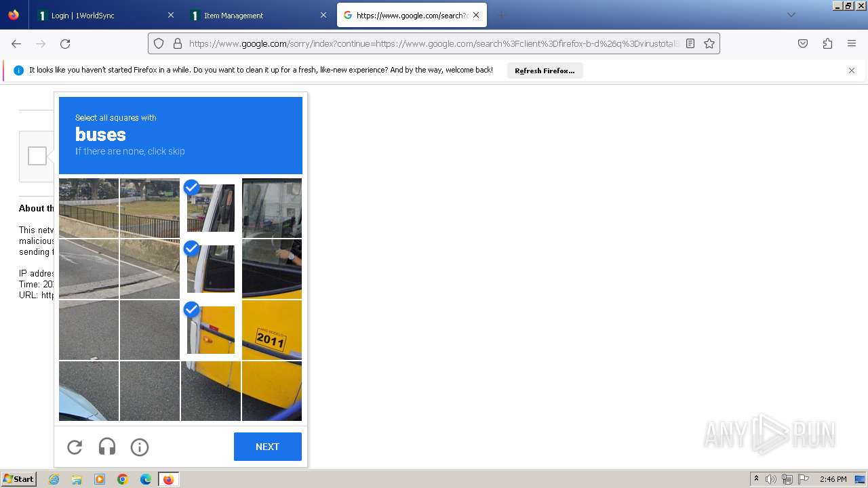868x488 pixels.
Task: Open the Extensions puzzle icon
Action: coord(827,43)
